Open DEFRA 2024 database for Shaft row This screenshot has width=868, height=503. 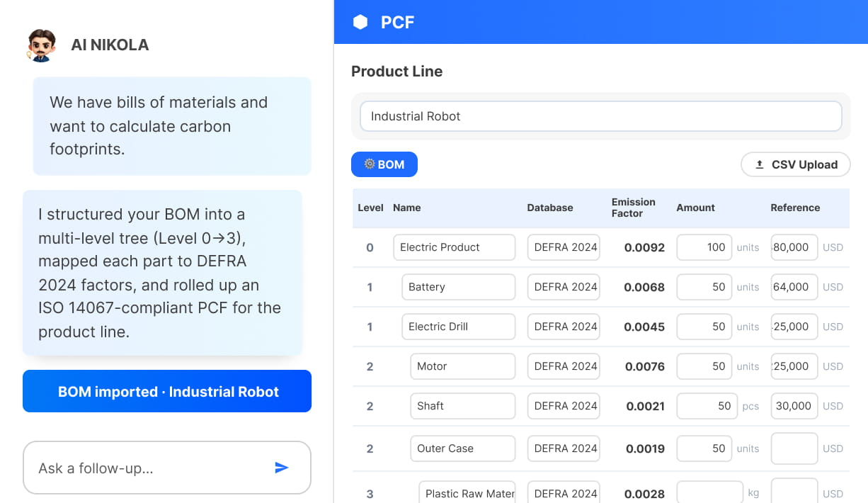[564, 406]
